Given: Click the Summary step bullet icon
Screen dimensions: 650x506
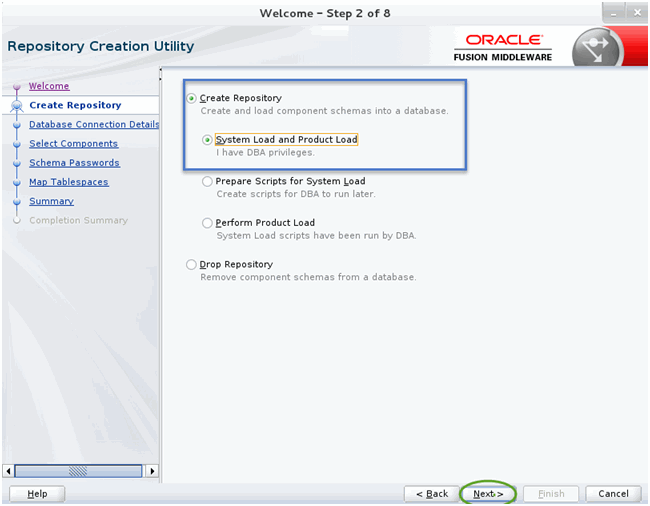Looking at the screenshot, I should [x=17, y=201].
